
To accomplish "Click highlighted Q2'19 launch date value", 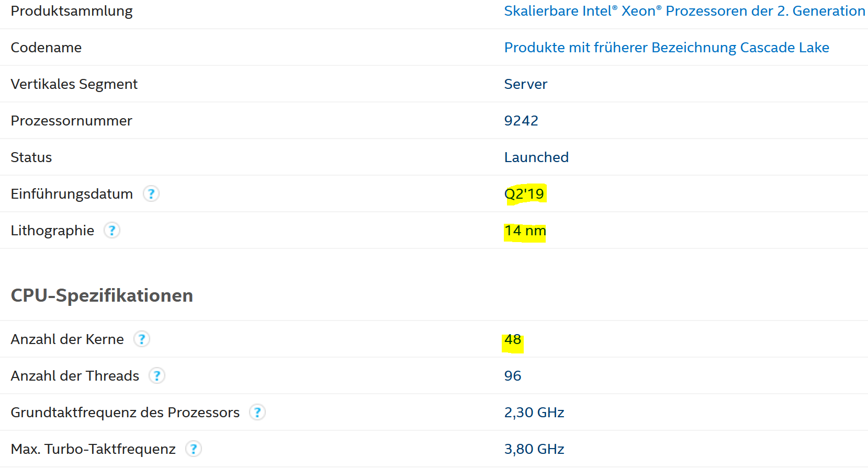I will (x=524, y=194).
